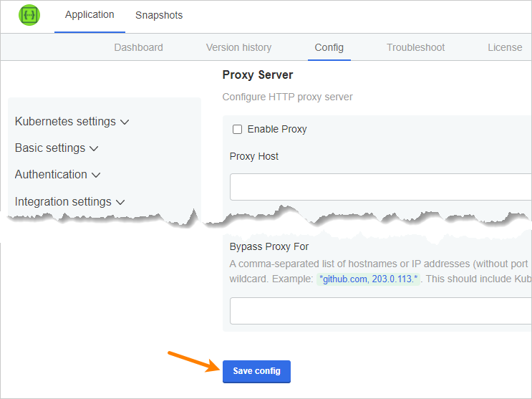Tick the Enable Proxy checkbox
The image size is (532, 399).
pos(237,130)
